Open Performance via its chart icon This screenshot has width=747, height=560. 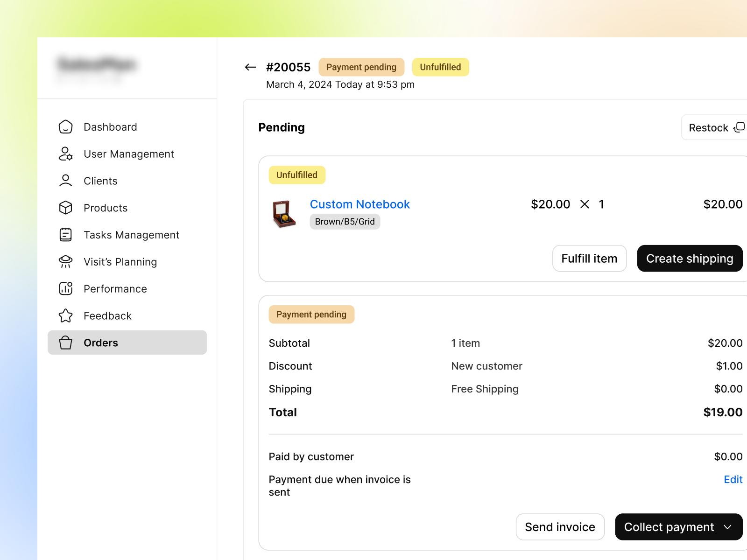pyautogui.click(x=66, y=288)
